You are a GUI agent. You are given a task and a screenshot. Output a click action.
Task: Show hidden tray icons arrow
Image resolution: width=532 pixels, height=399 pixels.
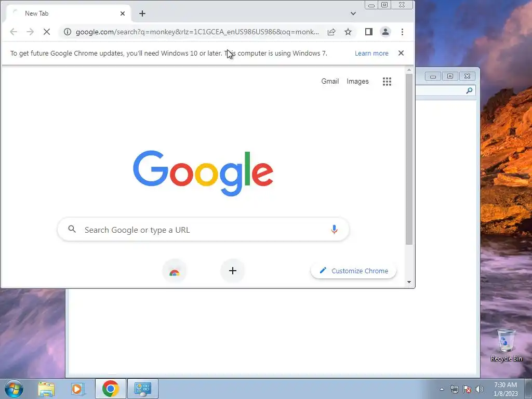(442, 389)
